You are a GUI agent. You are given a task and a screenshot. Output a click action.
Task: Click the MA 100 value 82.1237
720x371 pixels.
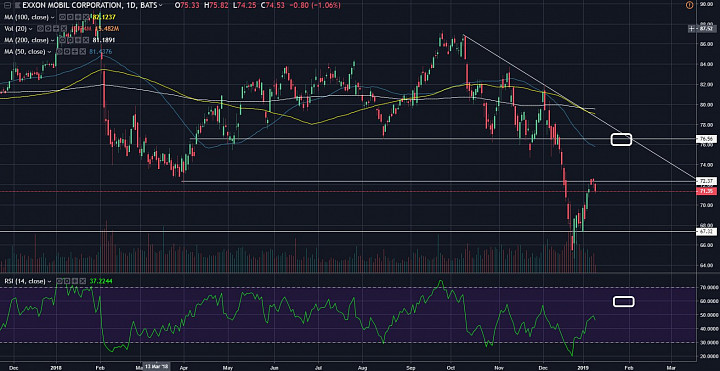pos(104,17)
